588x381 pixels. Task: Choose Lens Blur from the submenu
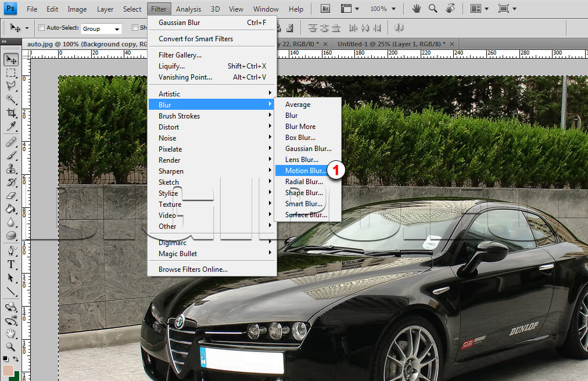308,159
